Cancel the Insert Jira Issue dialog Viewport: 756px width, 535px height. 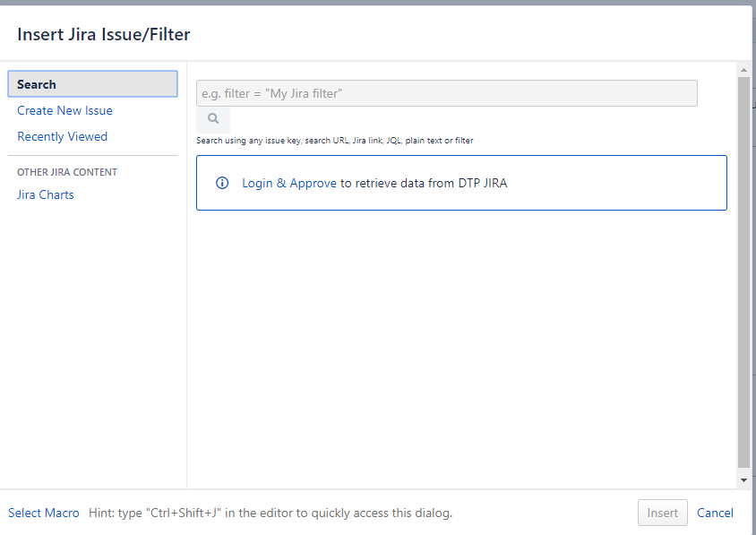point(715,513)
